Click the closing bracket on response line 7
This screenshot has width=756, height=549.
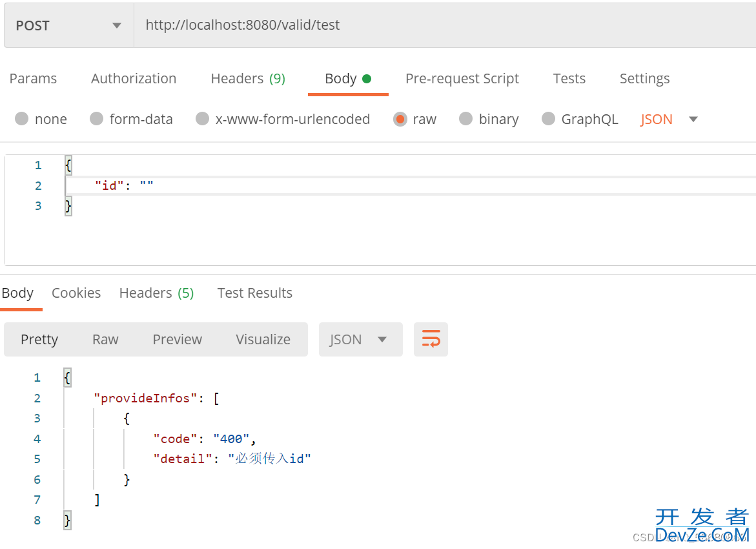pyautogui.click(x=97, y=500)
